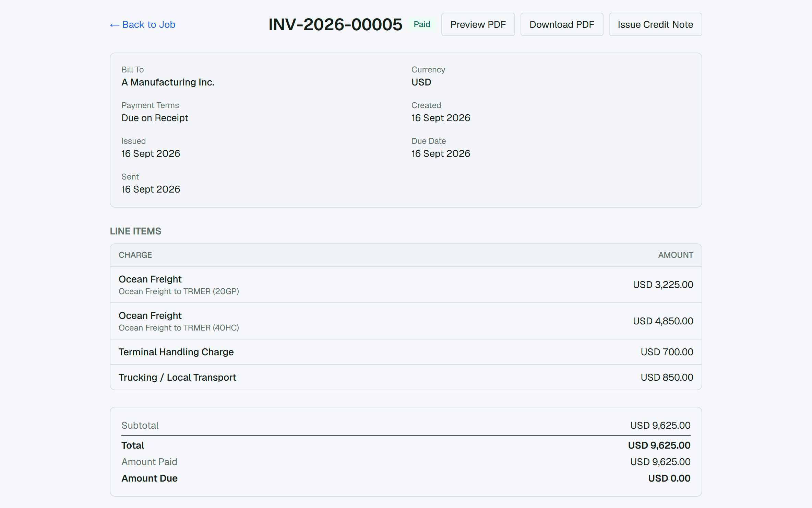Go back via the Back to Job link
812x508 pixels.
pyautogui.click(x=142, y=25)
